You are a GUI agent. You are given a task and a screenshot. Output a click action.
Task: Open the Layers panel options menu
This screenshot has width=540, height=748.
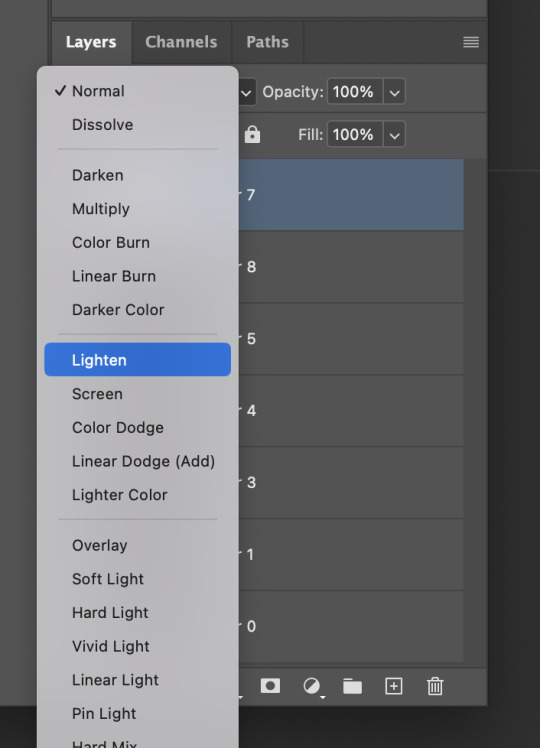point(471,42)
